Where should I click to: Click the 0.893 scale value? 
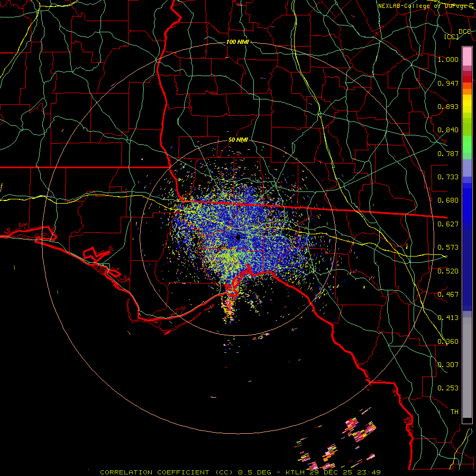[448, 106]
